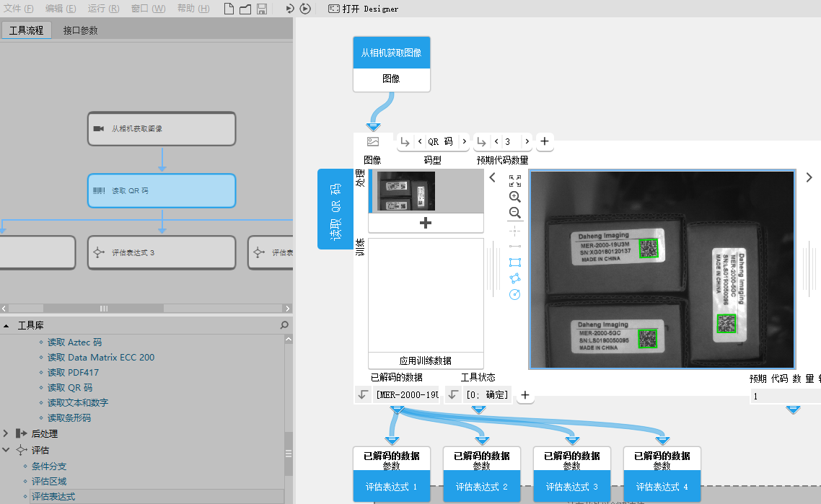Zoom out on the camera image
This screenshot has width=821, height=504.
point(514,213)
